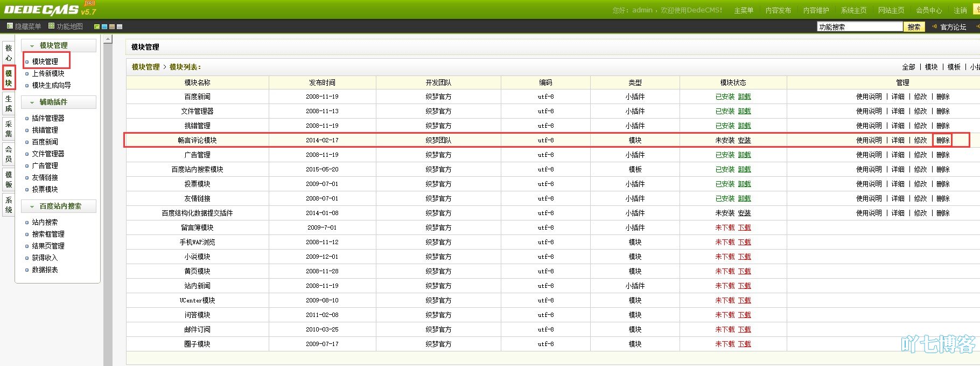This screenshot has width=980, height=366.
Task: Collapse the 百度站内搜索 sidebar section
Action: tap(32, 206)
